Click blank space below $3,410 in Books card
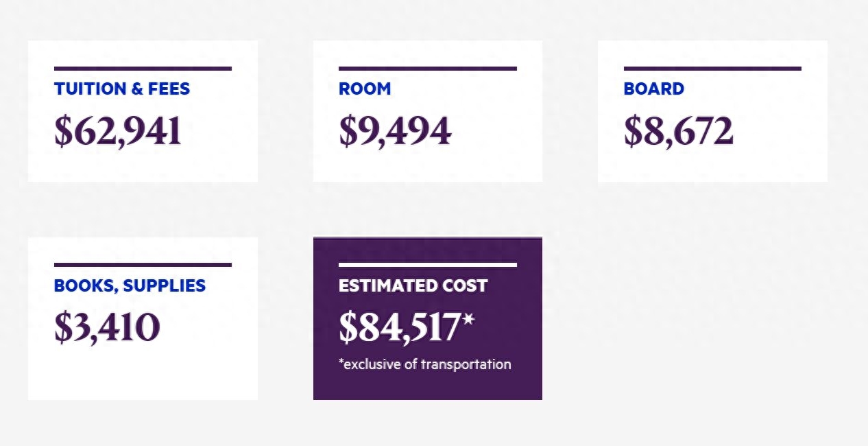 click(x=143, y=374)
